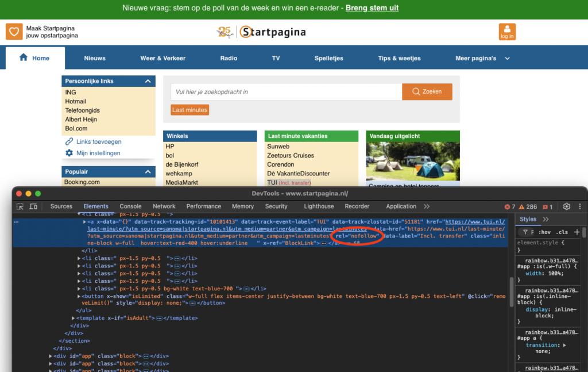588x372 pixels.
Task: Click the orange heart Startpagina icon
Action: [14, 32]
